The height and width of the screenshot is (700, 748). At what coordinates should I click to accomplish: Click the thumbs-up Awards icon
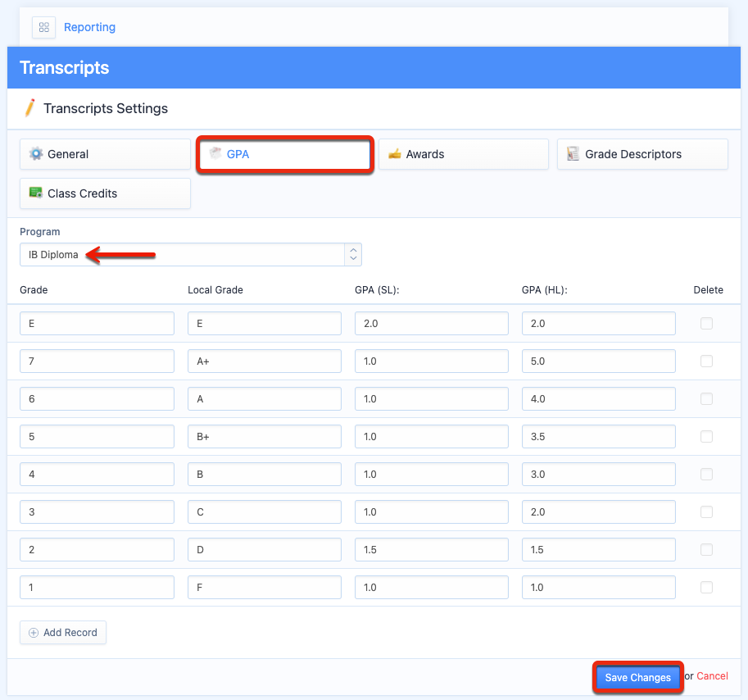click(x=395, y=153)
